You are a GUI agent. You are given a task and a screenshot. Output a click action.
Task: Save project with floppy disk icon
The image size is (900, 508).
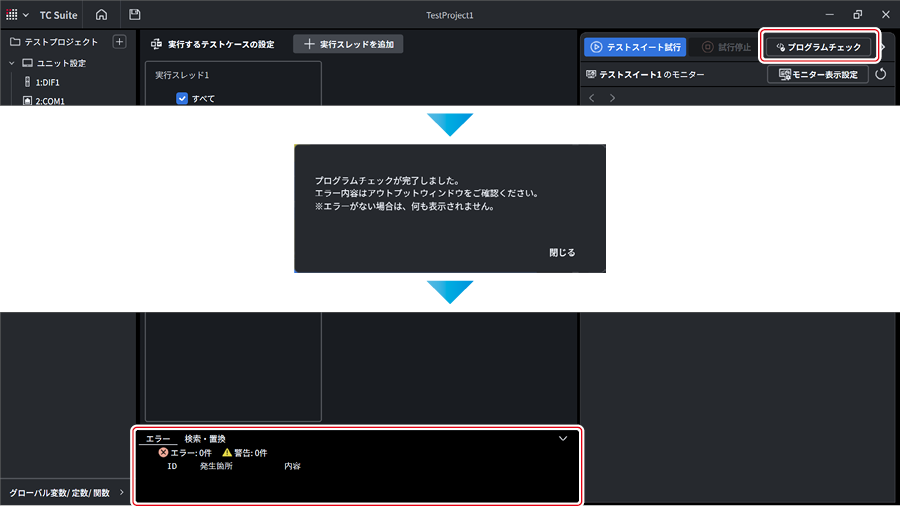pos(134,15)
